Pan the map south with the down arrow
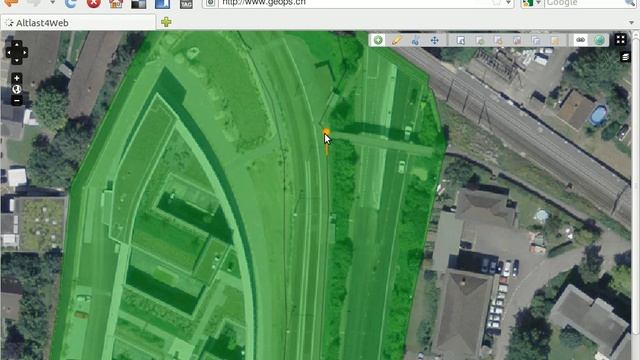The image size is (640, 360). 17,60
